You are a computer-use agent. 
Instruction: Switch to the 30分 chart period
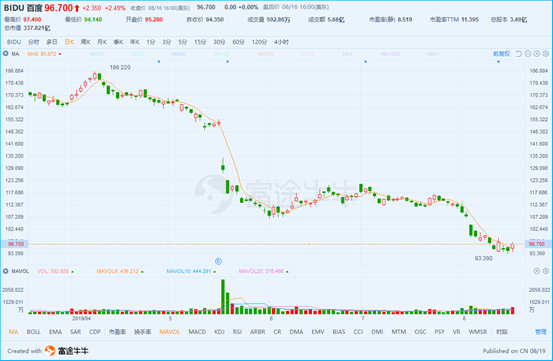(x=219, y=42)
